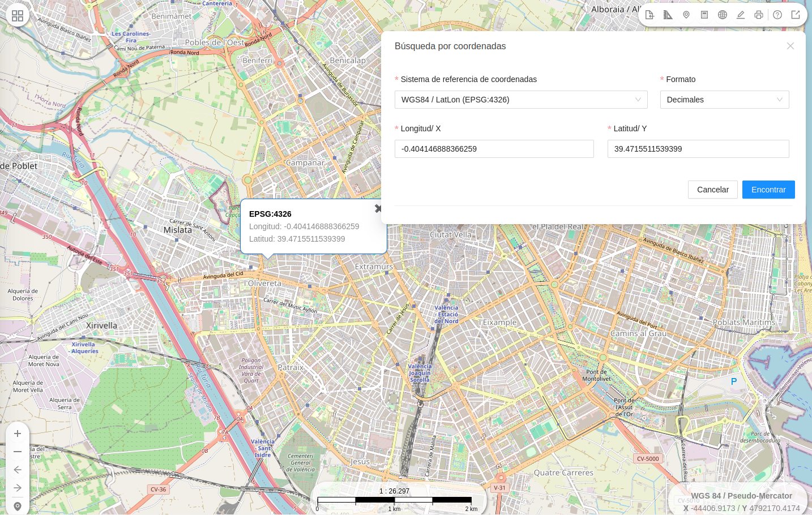
Task: Select the globe icon in toolbar
Action: tap(723, 15)
